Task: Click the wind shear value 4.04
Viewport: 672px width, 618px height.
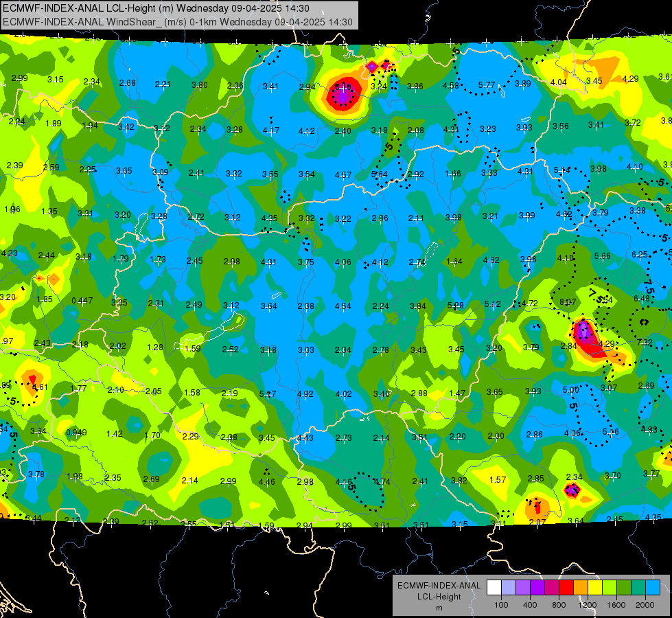Action: (x=559, y=82)
